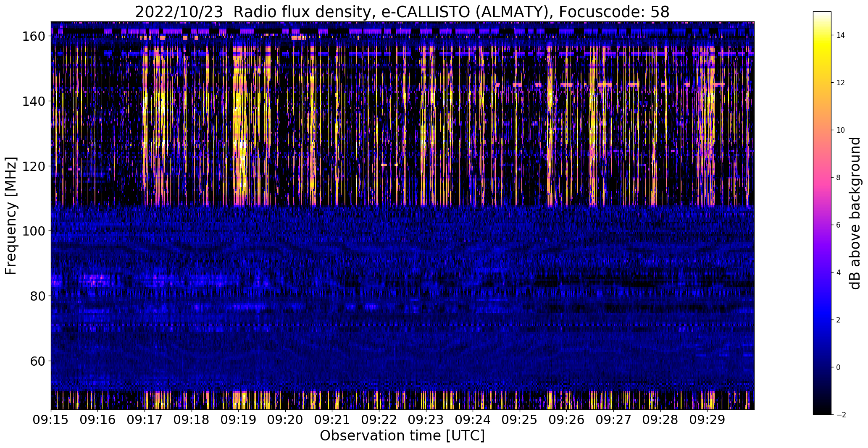Image resolution: width=868 pixels, height=448 pixels.
Task: Click the 09:18 time tick label
Action: (x=192, y=419)
